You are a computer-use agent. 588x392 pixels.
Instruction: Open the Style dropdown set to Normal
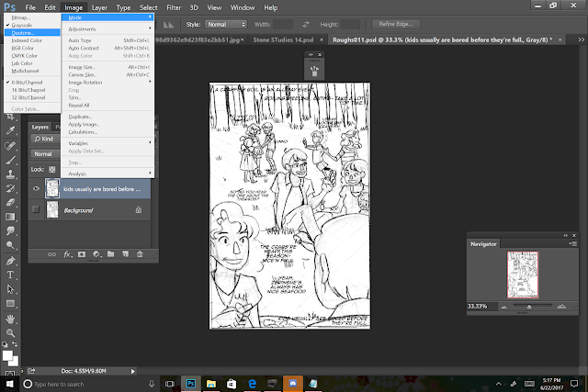click(x=226, y=25)
